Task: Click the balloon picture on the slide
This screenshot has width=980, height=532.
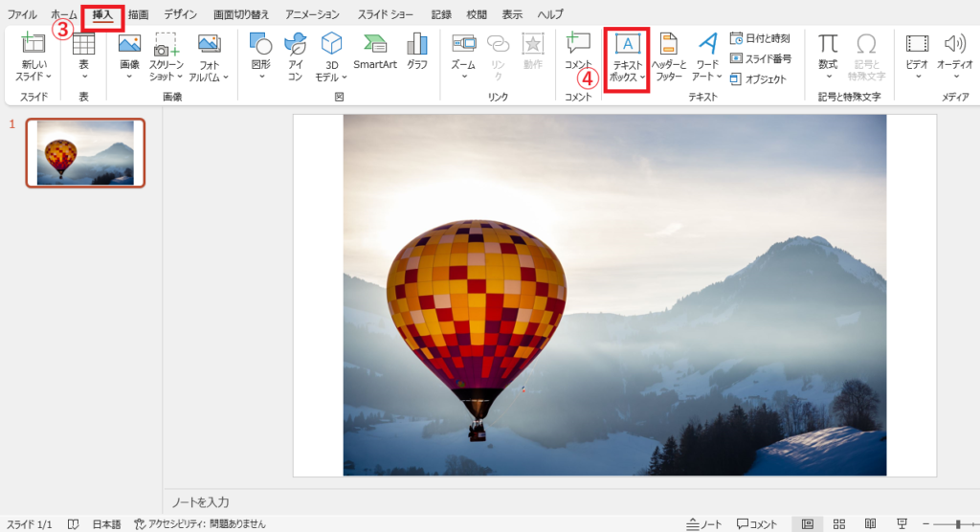Action: (614, 295)
